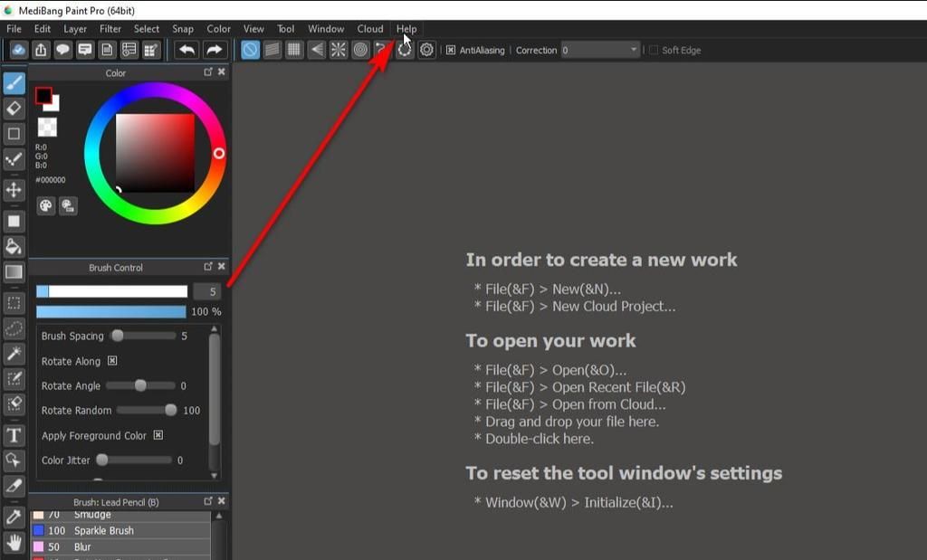Select the Operation tool with cursor icon
The width and height of the screenshot is (927, 560).
tap(14, 460)
